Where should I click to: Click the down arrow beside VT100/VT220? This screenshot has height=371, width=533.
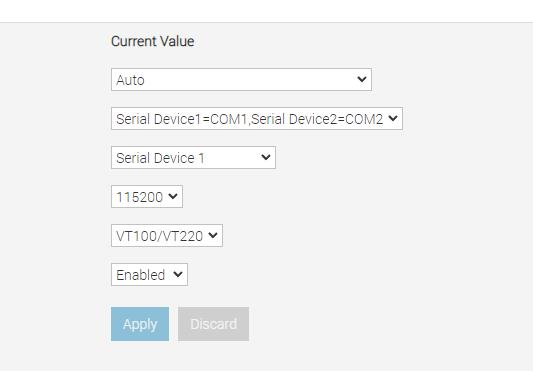213,235
